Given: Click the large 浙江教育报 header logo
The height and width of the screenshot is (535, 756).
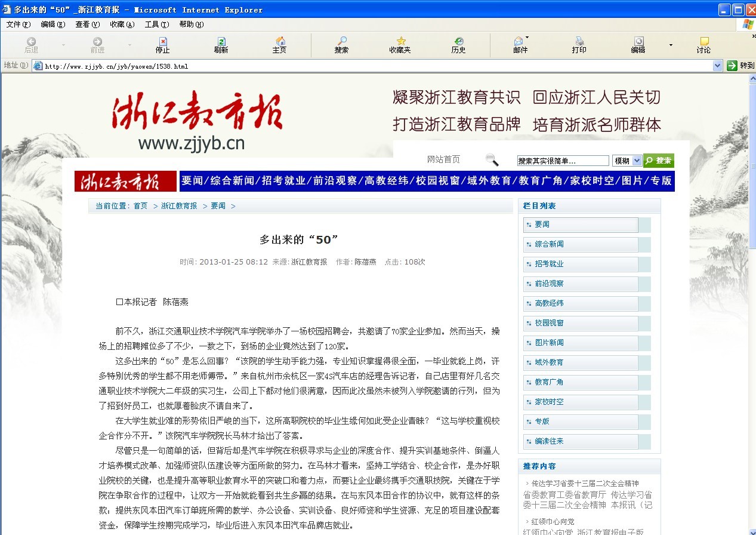Looking at the screenshot, I should tap(198, 110).
